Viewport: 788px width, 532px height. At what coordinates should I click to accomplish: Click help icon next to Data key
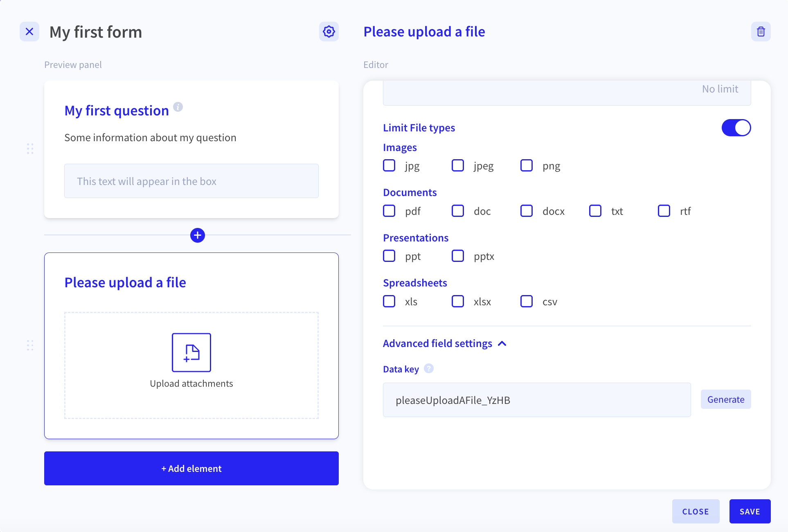point(429,369)
